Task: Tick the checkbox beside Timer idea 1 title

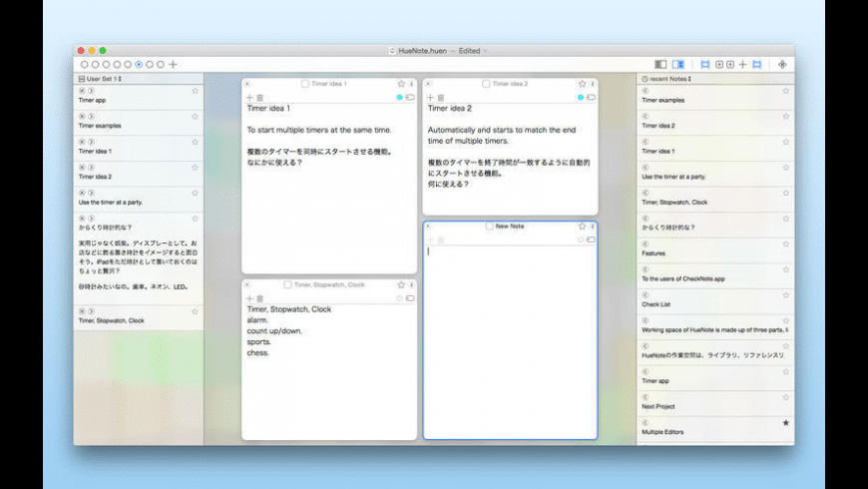Action: pyautogui.click(x=305, y=84)
